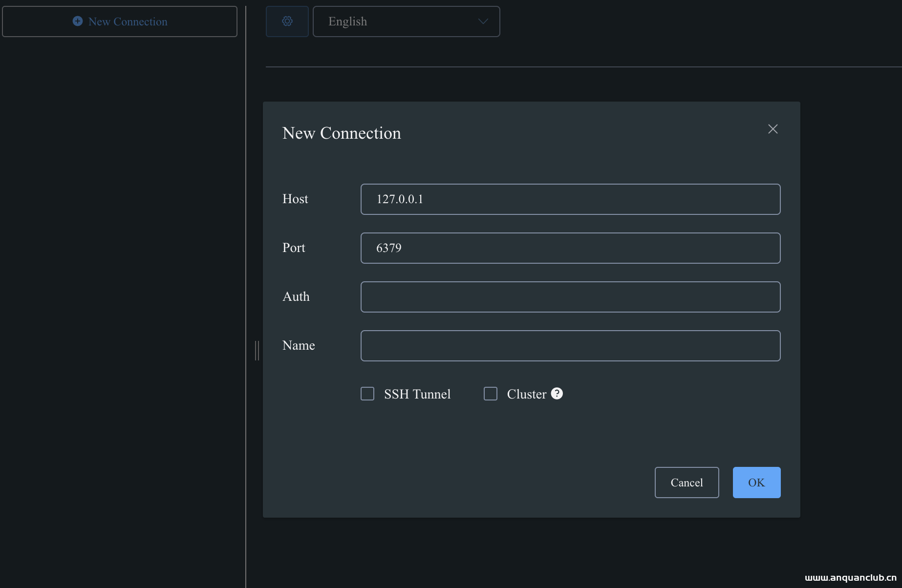Click inside the Auth password field

pos(570,296)
